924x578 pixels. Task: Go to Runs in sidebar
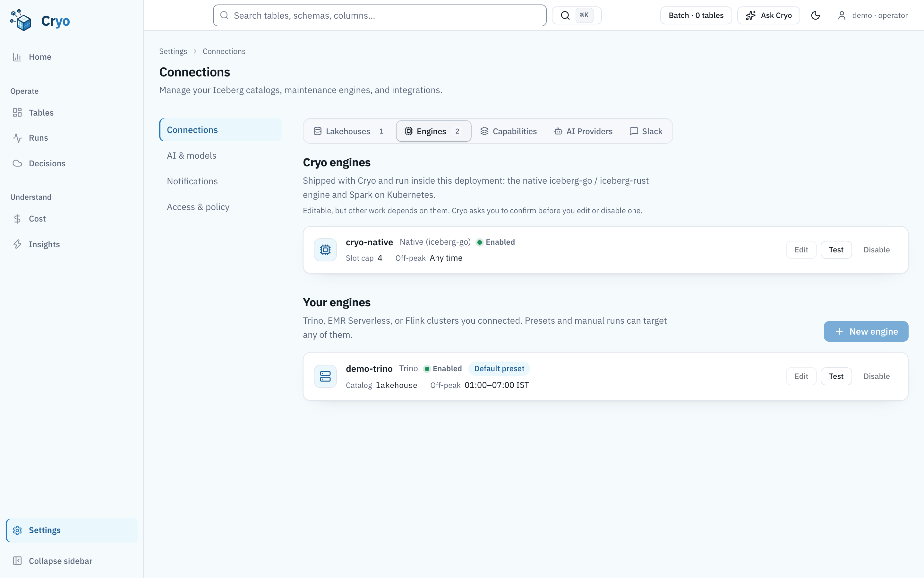pyautogui.click(x=72, y=138)
